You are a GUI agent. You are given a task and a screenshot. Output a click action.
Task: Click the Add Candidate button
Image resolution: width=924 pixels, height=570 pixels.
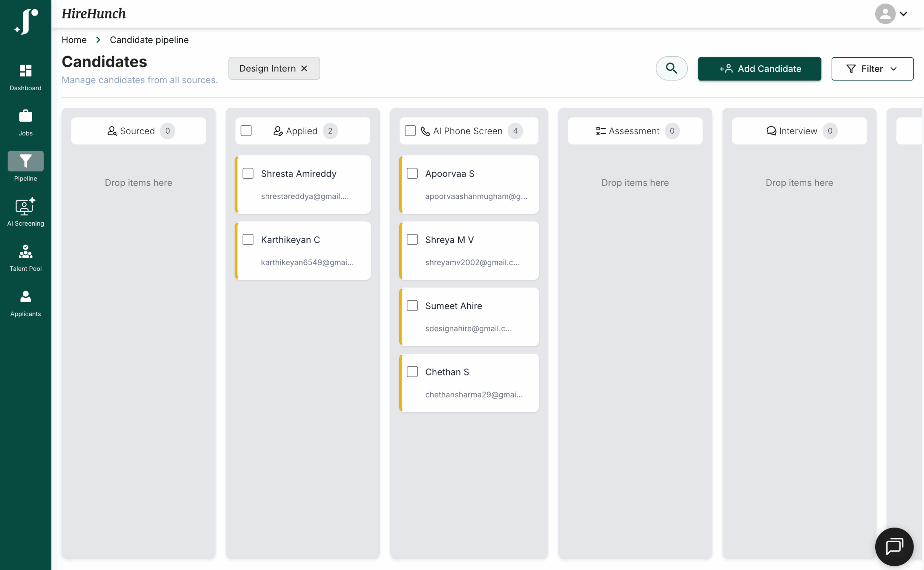[759, 69]
